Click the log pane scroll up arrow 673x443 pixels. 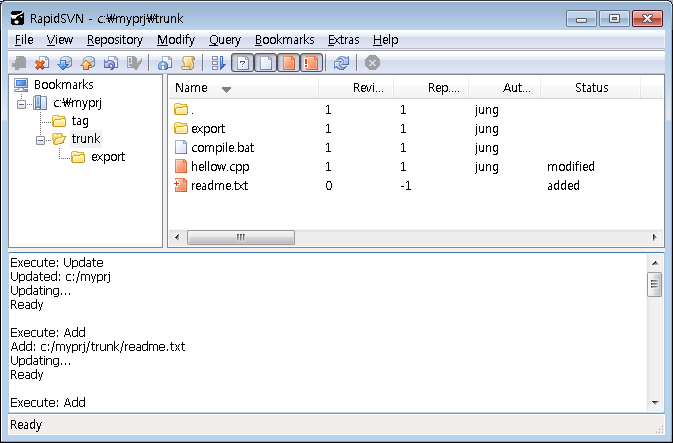tap(655, 263)
